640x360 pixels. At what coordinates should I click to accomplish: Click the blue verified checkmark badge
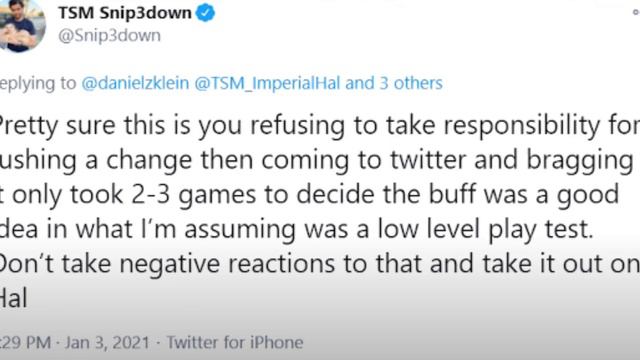(x=205, y=13)
